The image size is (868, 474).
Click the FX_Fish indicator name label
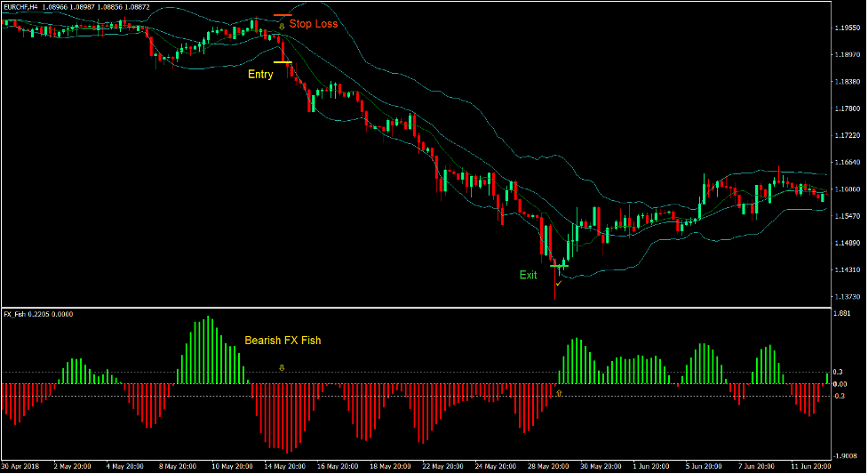click(15, 314)
